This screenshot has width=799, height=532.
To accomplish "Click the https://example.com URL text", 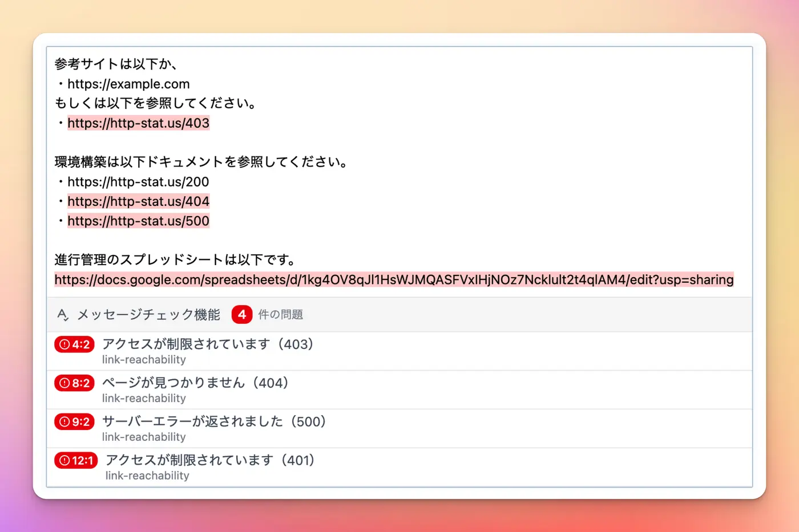I will (128, 84).
